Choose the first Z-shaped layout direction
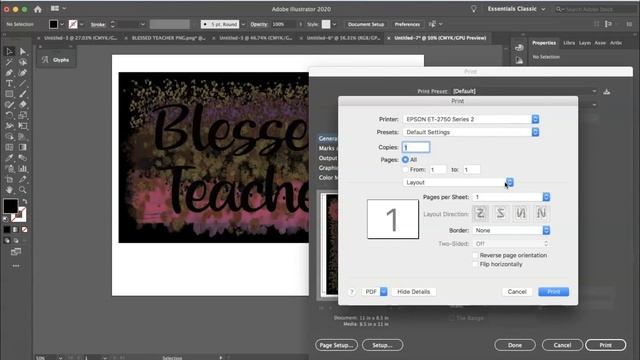This screenshot has height=360, width=640. 480,213
